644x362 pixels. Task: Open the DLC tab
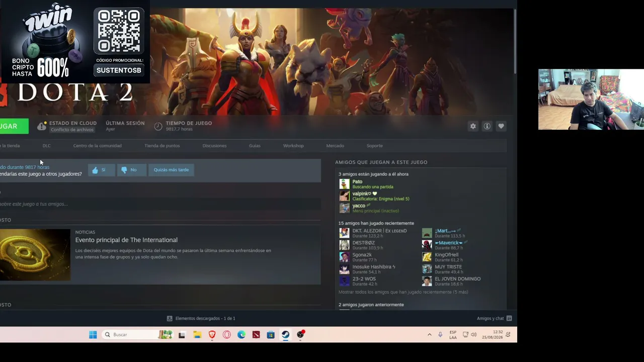click(x=47, y=146)
